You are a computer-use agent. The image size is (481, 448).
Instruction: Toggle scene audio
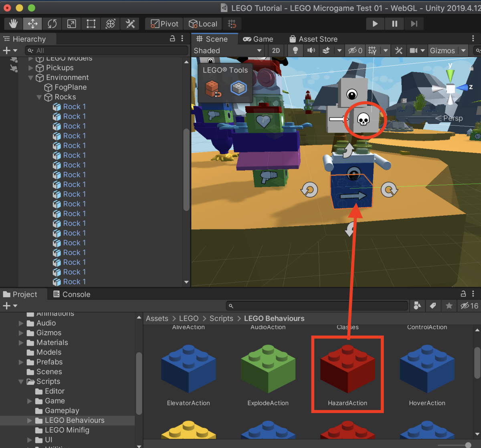click(x=311, y=51)
